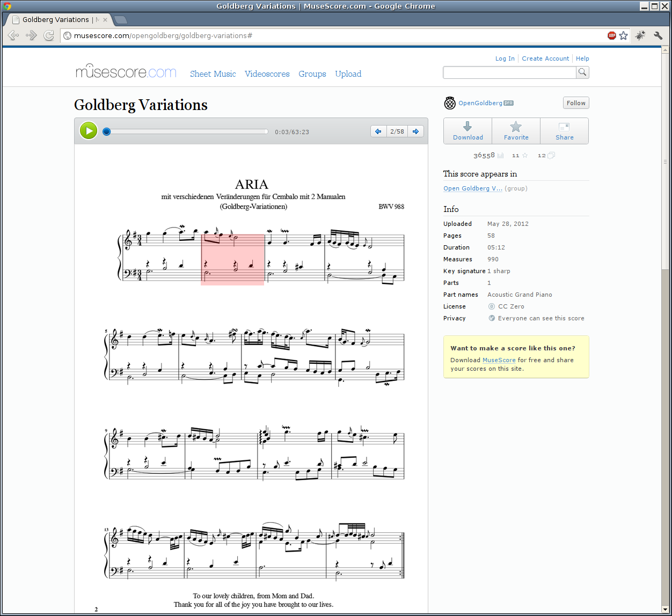Click the elapsed time 0:03/63:23
672x616 pixels.
pyautogui.click(x=292, y=132)
